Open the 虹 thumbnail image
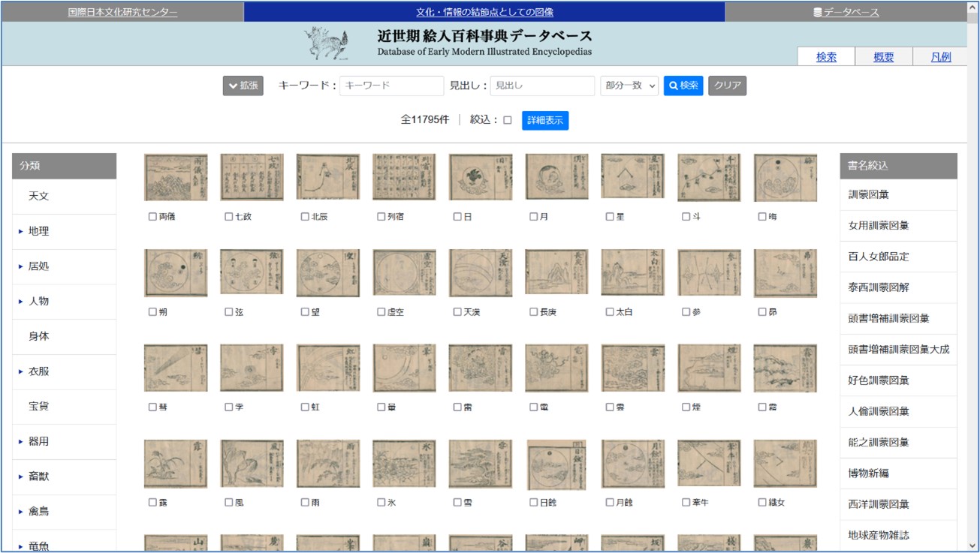 [x=328, y=368]
